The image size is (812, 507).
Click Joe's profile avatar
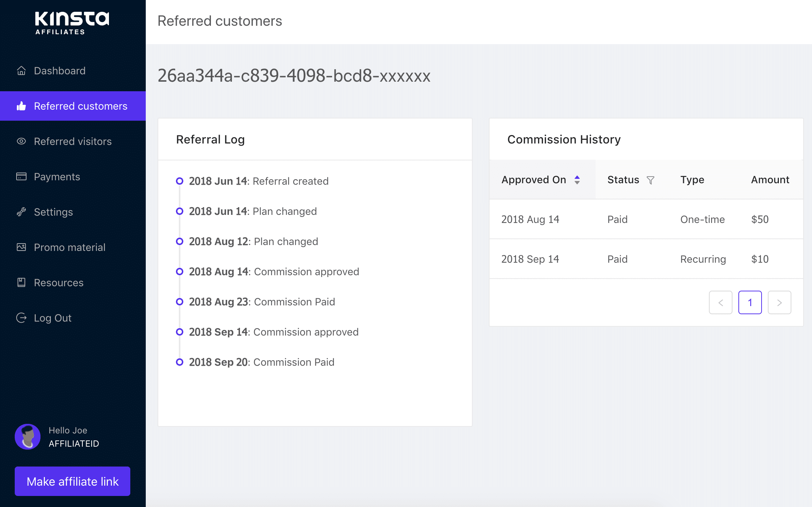(27, 437)
